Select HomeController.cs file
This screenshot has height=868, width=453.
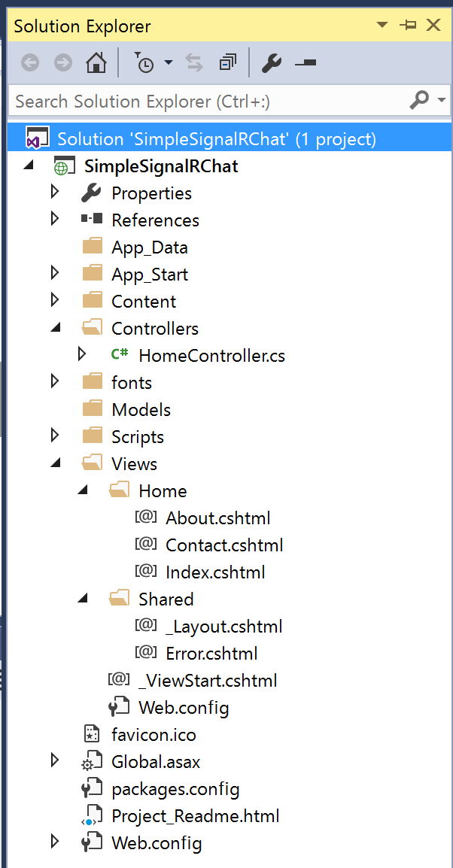211,355
